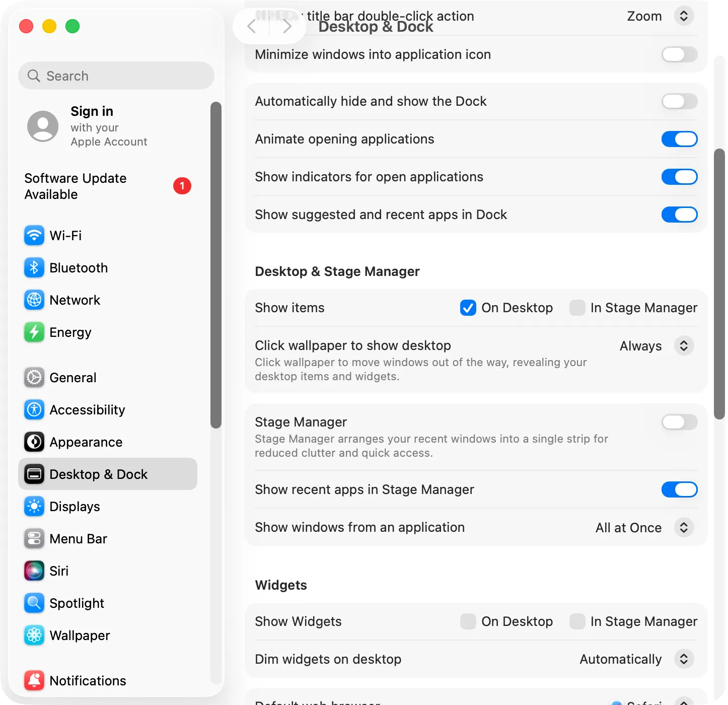Click the main pane vertical scrollbar
The height and width of the screenshot is (705, 728).
pos(719,284)
